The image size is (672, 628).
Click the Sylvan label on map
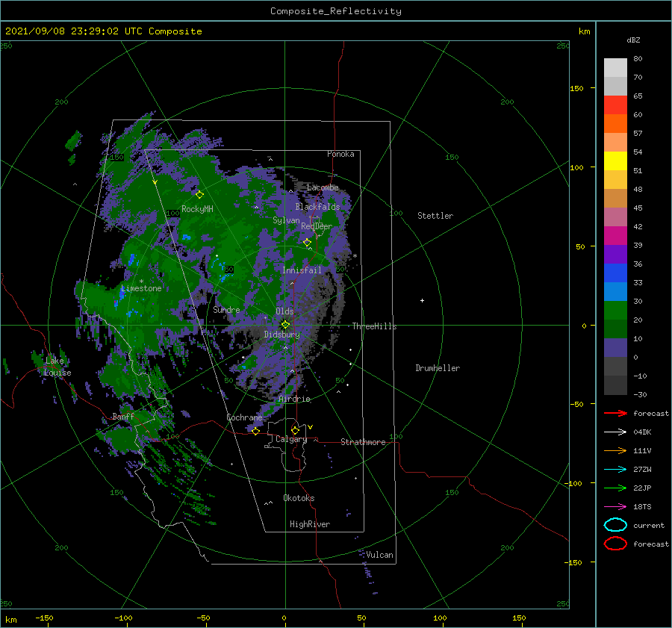[x=286, y=220]
